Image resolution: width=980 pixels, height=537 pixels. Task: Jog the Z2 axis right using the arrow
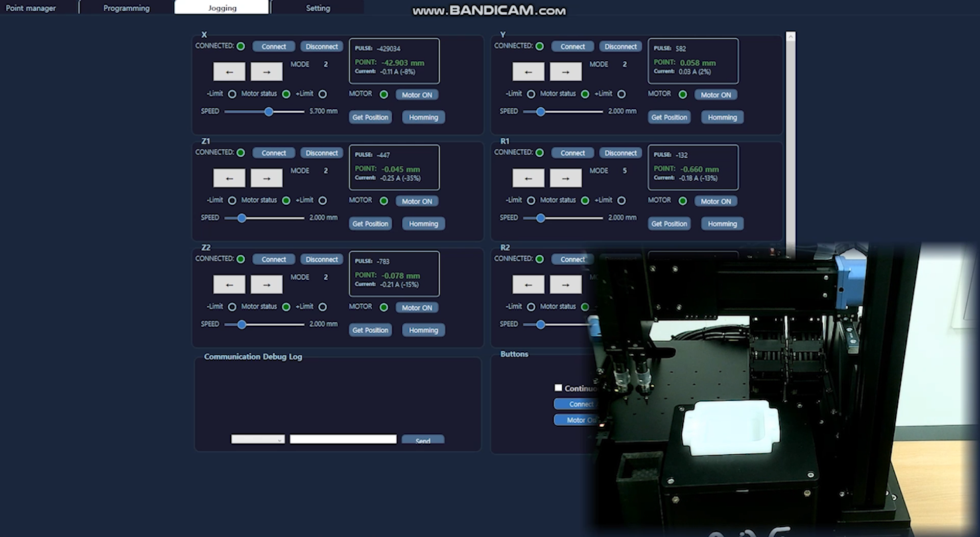tap(266, 284)
